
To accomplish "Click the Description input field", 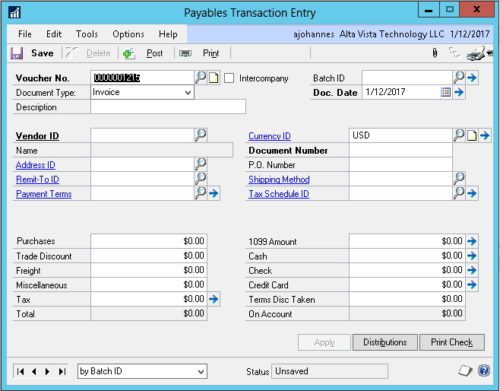I will 168,107.
